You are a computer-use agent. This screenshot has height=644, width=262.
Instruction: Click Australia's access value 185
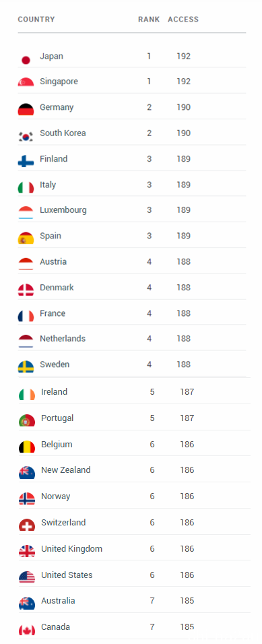coord(187,600)
